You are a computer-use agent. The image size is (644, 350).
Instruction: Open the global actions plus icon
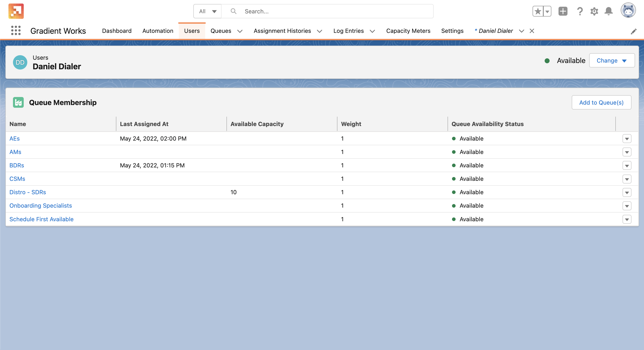(x=563, y=11)
